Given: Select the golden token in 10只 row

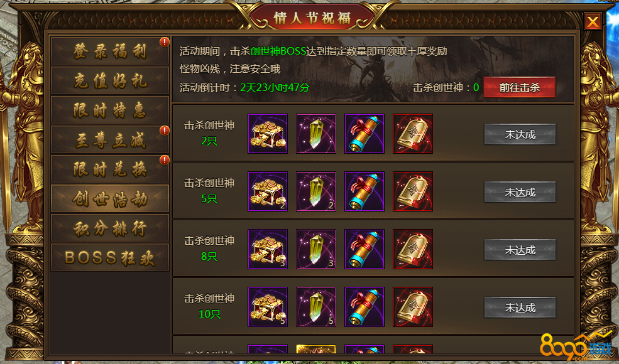Looking at the screenshot, I should pos(413,307).
